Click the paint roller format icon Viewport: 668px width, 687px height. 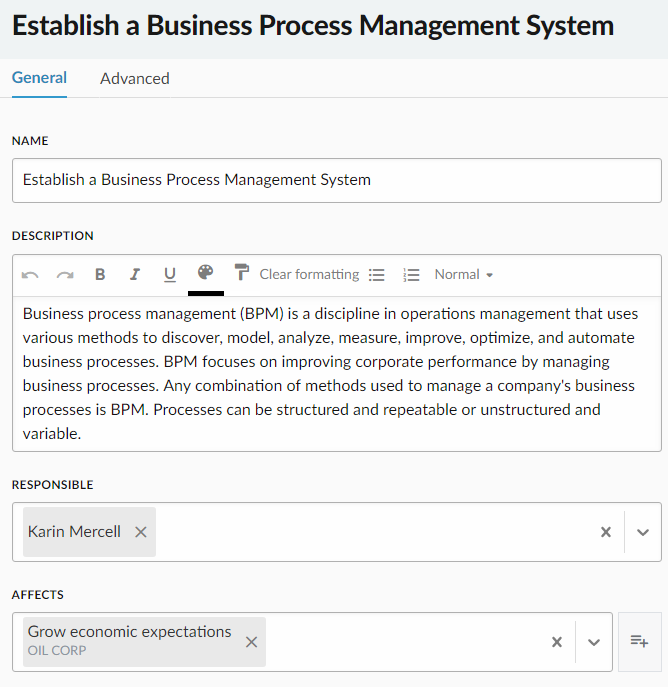click(x=242, y=273)
